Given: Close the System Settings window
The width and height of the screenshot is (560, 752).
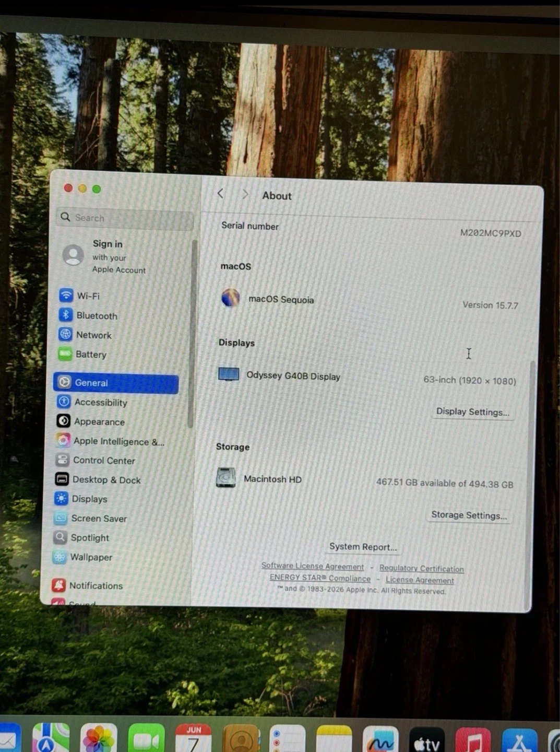Looking at the screenshot, I should (68, 188).
